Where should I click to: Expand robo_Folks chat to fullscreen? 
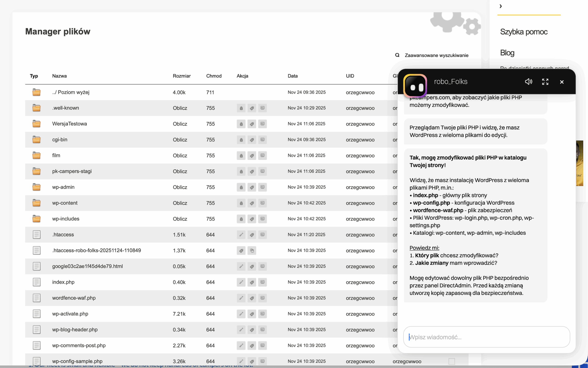click(x=545, y=82)
